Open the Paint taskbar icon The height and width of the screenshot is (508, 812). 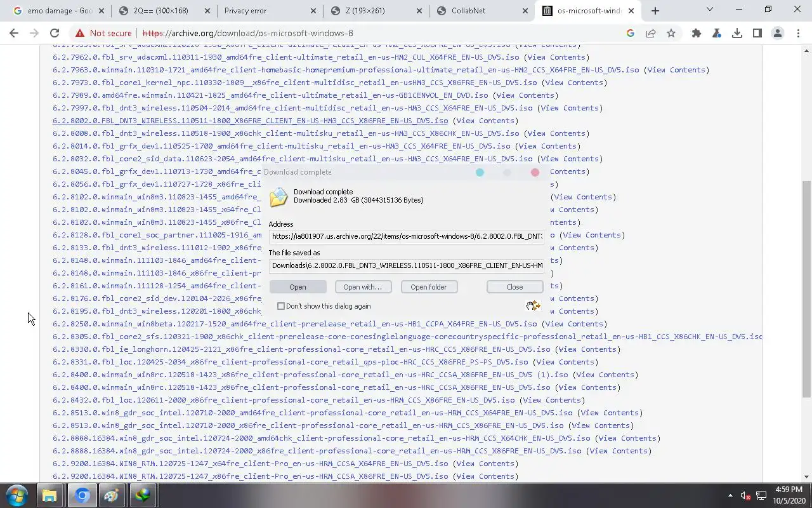[112, 495]
